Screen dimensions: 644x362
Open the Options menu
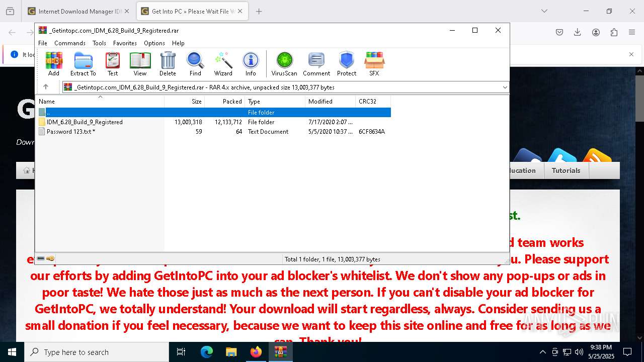point(154,43)
